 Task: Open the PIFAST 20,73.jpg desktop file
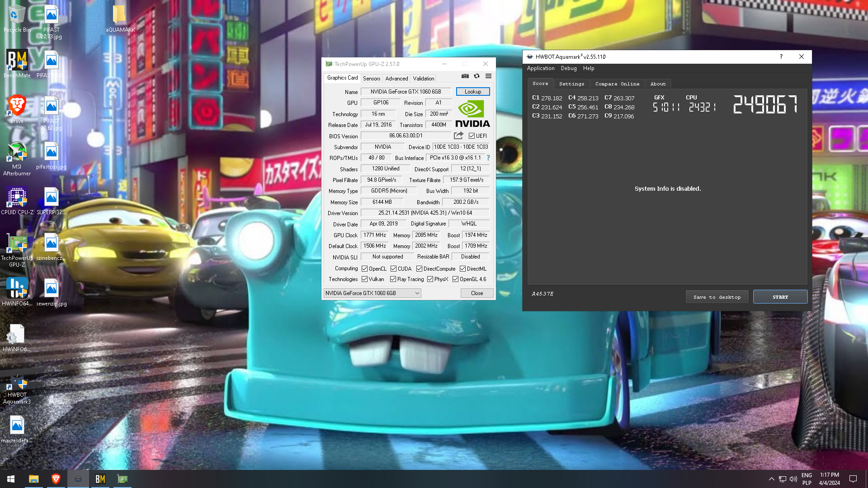click(51, 22)
